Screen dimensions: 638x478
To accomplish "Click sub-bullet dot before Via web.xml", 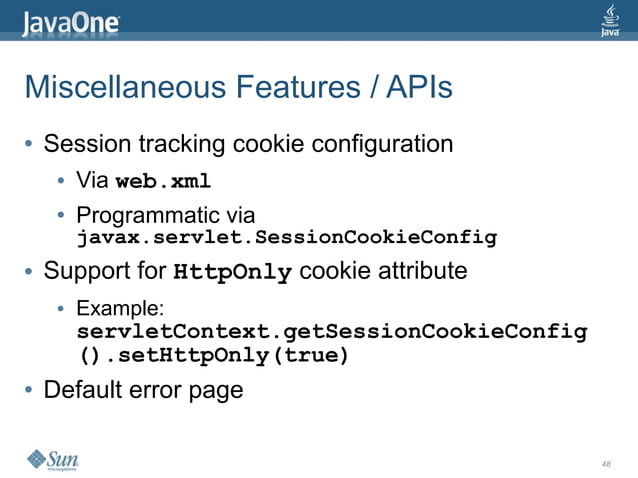I will [x=61, y=180].
